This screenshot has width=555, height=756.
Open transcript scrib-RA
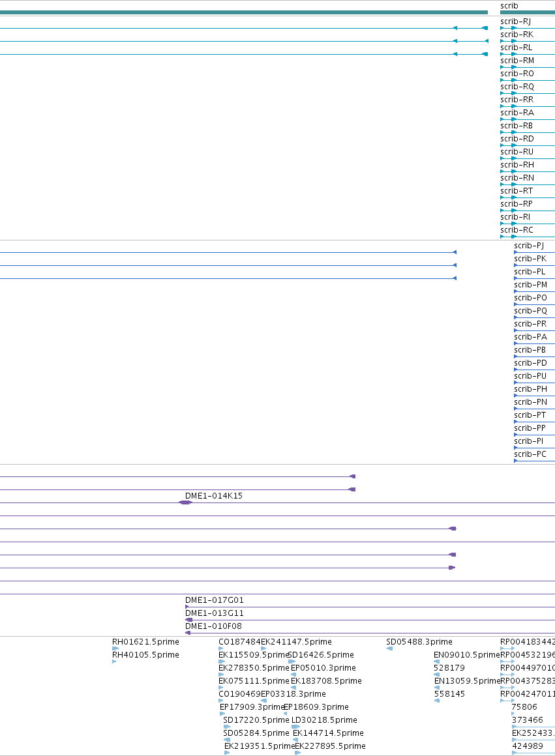517,112
